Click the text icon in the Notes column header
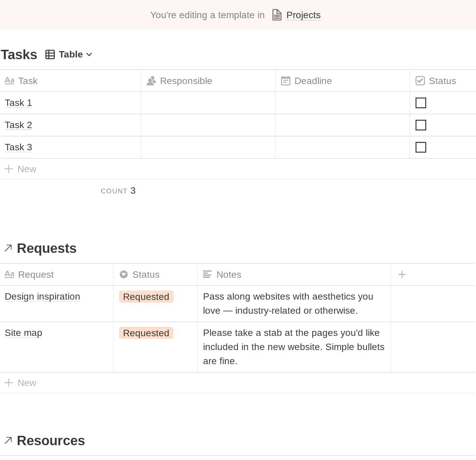476x460 pixels. [x=206, y=274]
